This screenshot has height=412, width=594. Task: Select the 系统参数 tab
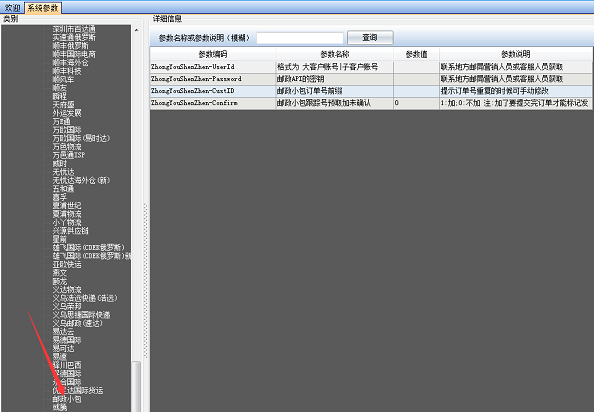coord(43,8)
